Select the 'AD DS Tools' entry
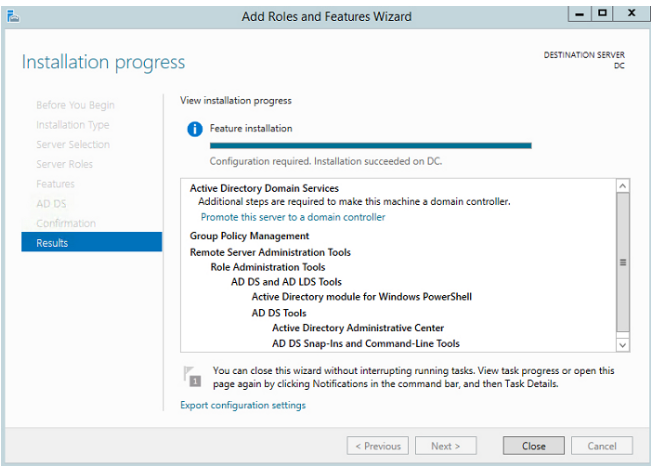658x471 pixels. 279,313
